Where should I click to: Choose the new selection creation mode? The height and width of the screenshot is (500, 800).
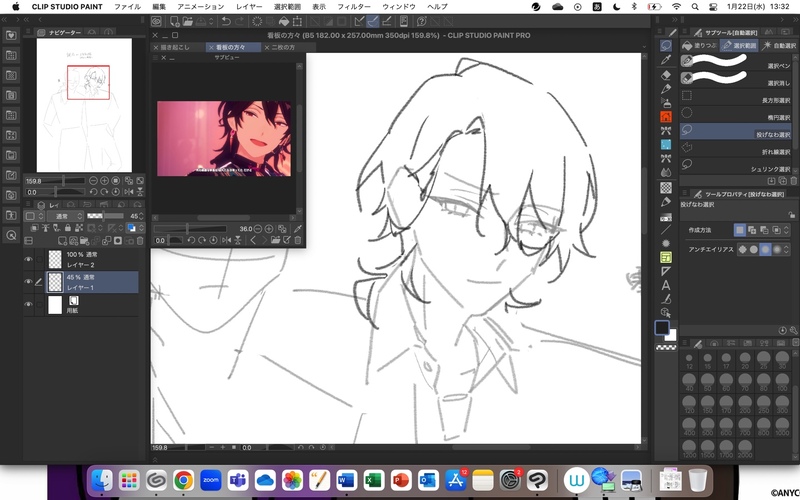pos(739,230)
